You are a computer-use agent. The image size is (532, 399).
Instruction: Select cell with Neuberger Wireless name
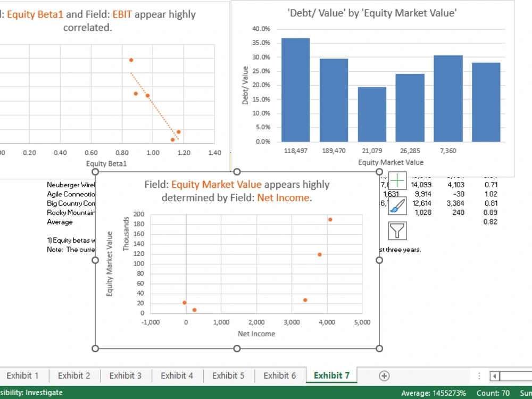pyautogui.click(x=71, y=185)
